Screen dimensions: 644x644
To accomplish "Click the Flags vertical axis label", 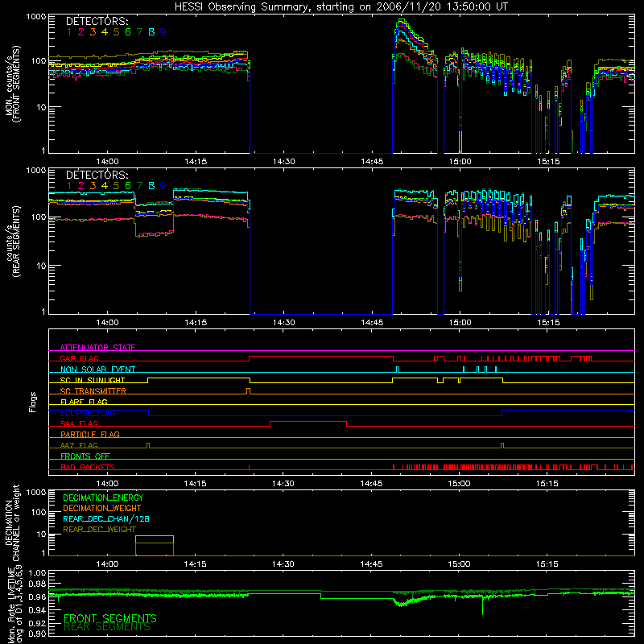I will click(x=33, y=402).
